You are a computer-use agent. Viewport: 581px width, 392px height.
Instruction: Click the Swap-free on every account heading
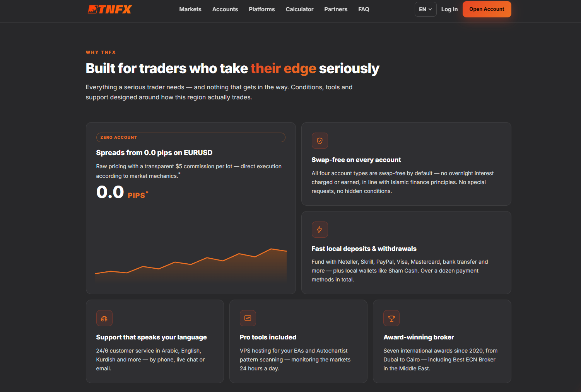click(356, 160)
